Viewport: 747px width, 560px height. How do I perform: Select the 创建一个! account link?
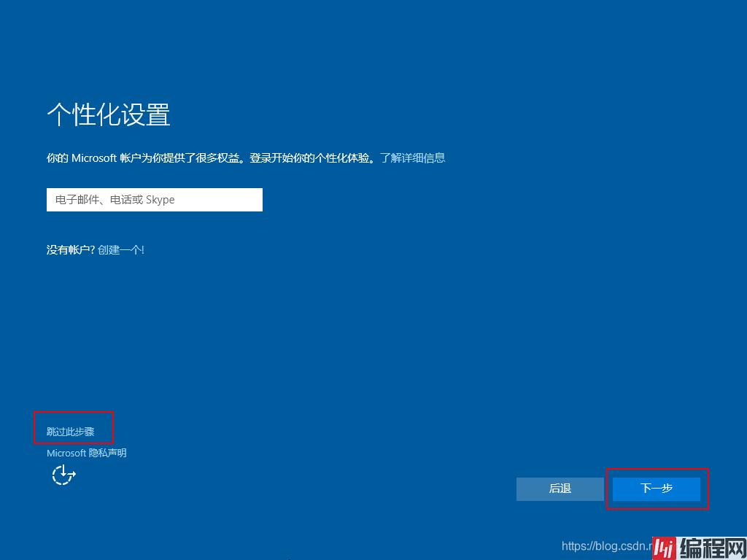tap(121, 249)
